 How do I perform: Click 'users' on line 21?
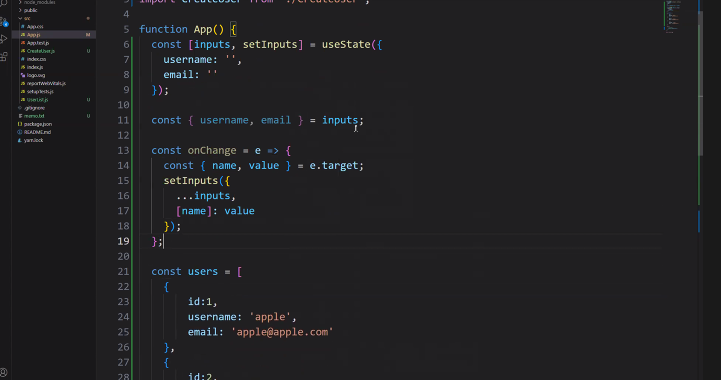(x=203, y=271)
